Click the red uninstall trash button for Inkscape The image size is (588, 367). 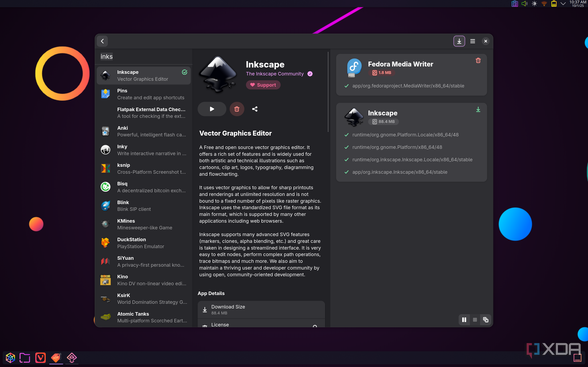(x=237, y=109)
